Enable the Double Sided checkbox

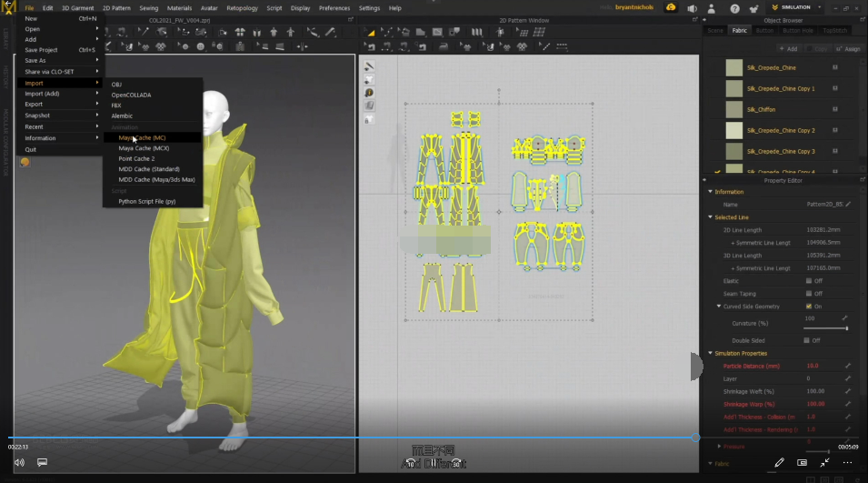[x=806, y=341]
